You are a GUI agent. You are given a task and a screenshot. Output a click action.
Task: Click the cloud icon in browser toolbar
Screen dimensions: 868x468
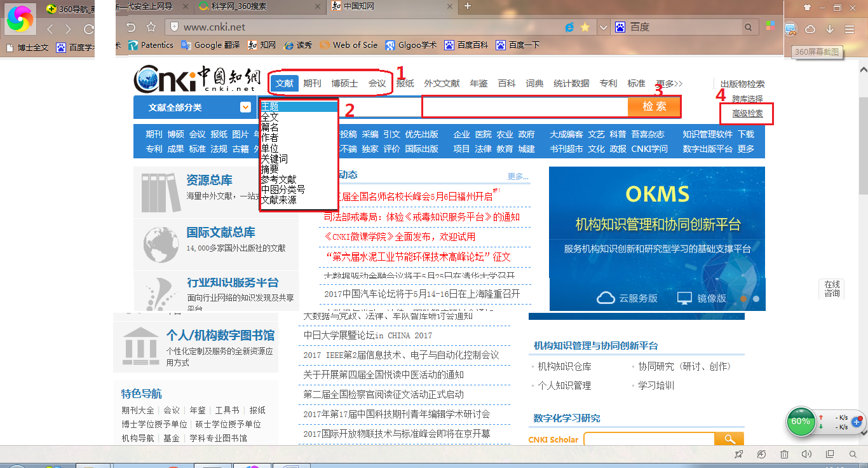(x=810, y=29)
